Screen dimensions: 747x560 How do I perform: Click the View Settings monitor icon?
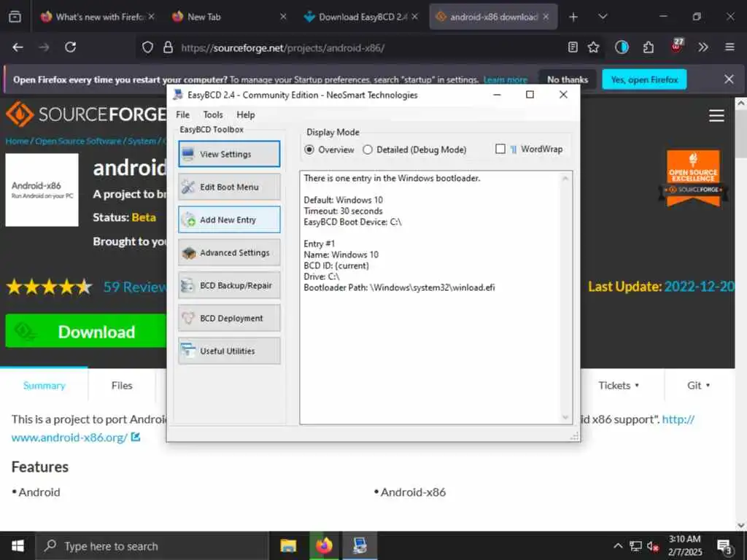(188, 155)
